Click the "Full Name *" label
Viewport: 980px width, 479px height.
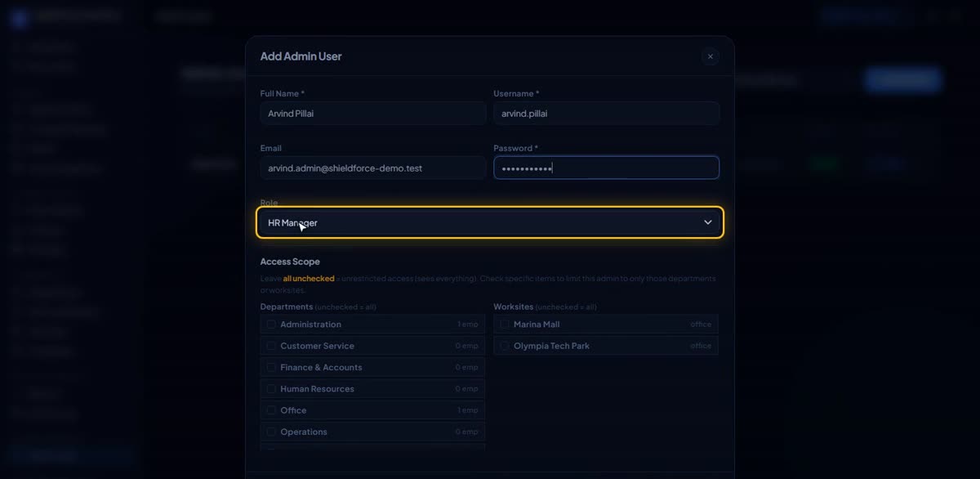click(283, 94)
